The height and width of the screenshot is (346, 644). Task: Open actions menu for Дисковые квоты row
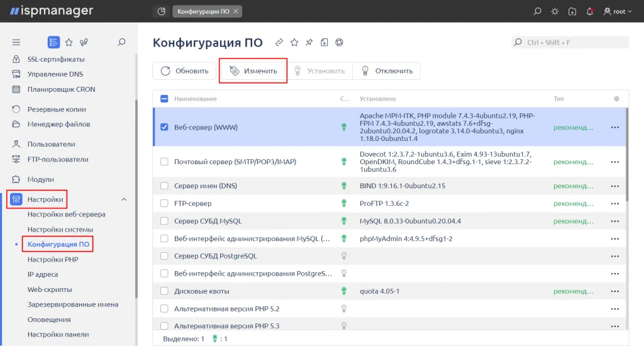point(615,291)
